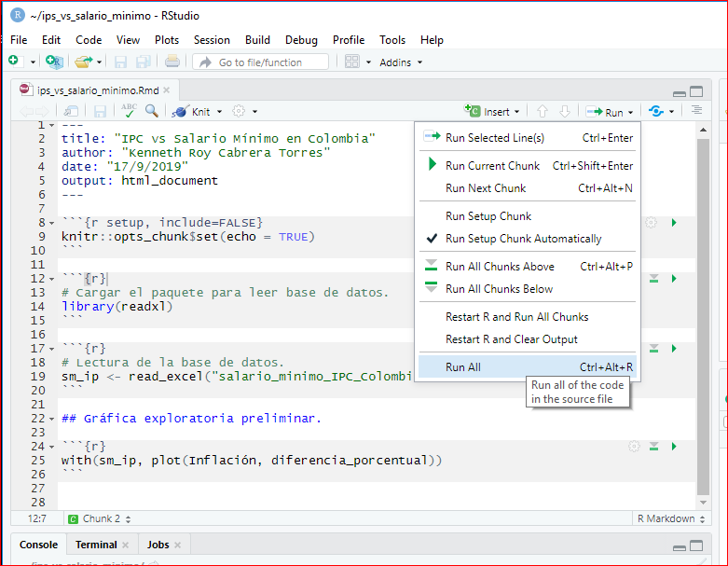Viewport: 728px width, 566px height.
Task: Click the workspace panes grid icon
Action: pyautogui.click(x=352, y=62)
